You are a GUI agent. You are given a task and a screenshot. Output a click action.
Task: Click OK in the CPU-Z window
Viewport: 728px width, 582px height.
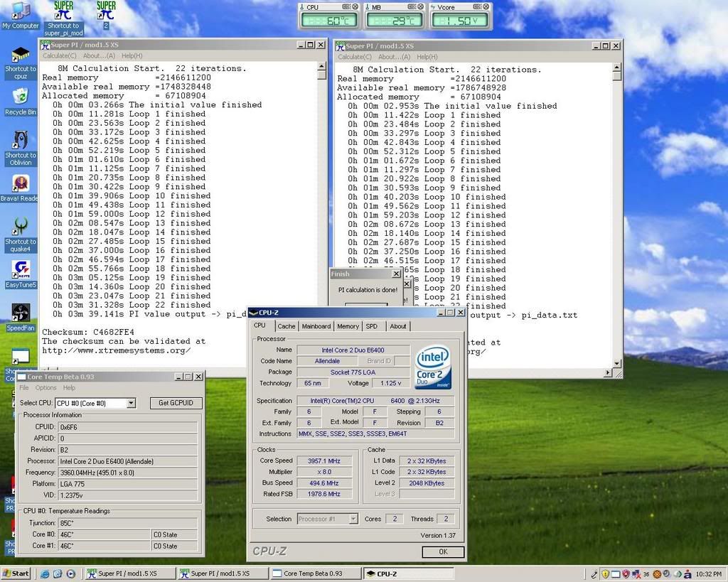[442, 551]
